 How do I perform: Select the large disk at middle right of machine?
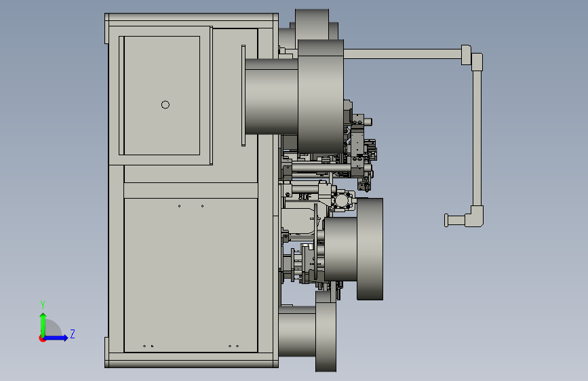coord(370,249)
